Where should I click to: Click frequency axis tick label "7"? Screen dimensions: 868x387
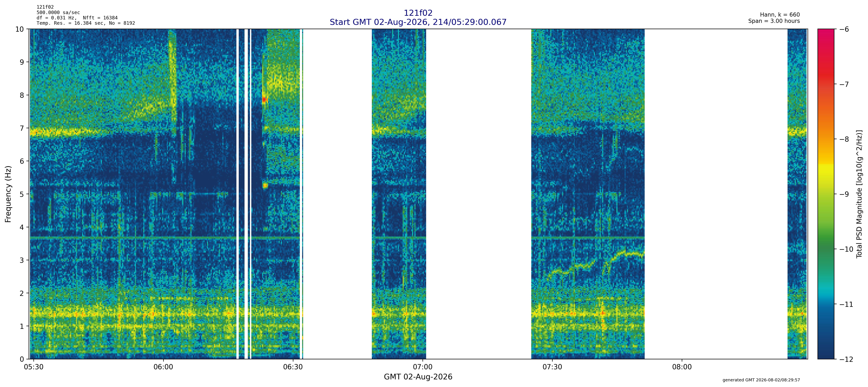[x=22, y=128]
